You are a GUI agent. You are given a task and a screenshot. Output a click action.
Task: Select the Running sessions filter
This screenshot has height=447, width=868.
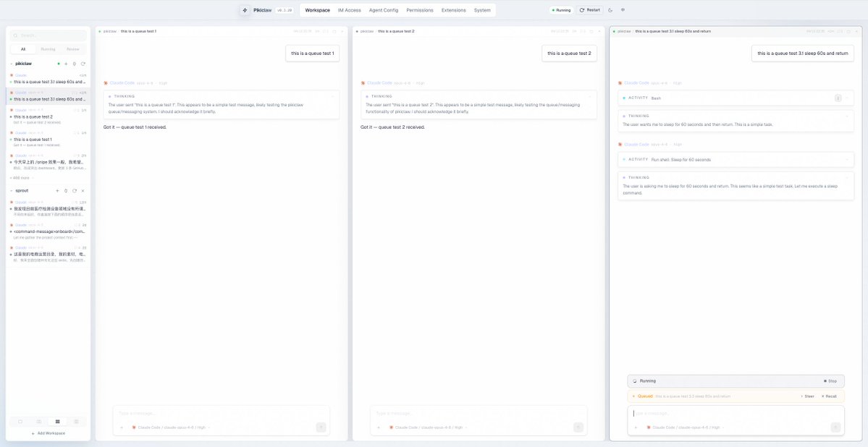[x=49, y=49]
